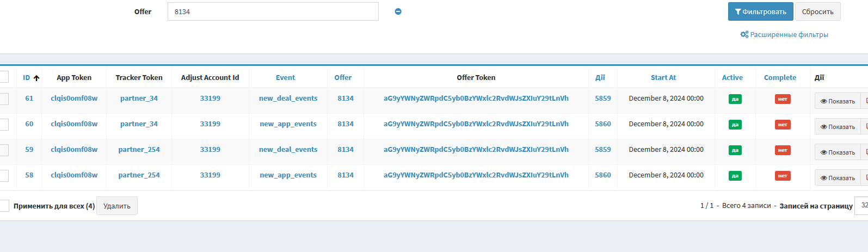
Task: Open offer 8134 link in row 58
Action: 346,175
